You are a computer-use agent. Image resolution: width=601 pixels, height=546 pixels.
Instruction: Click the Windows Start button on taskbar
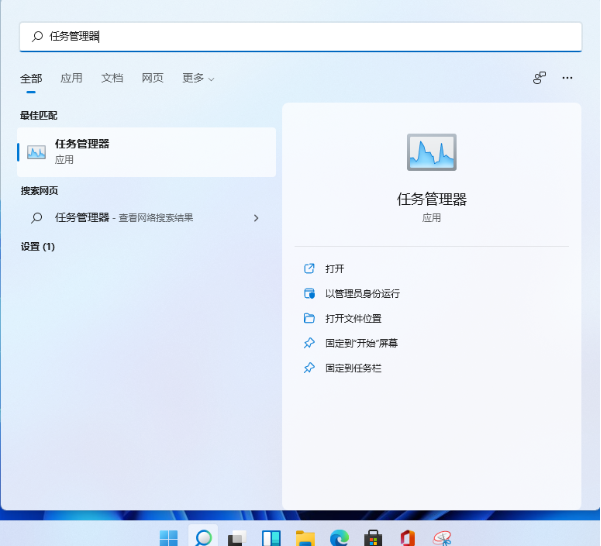coord(169,538)
